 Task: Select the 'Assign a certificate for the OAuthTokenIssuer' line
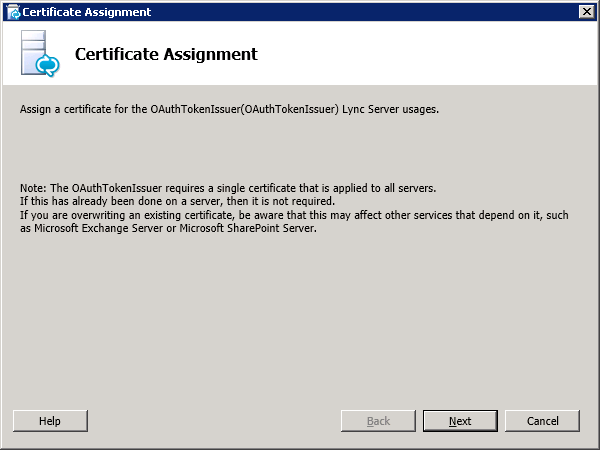click(229, 109)
